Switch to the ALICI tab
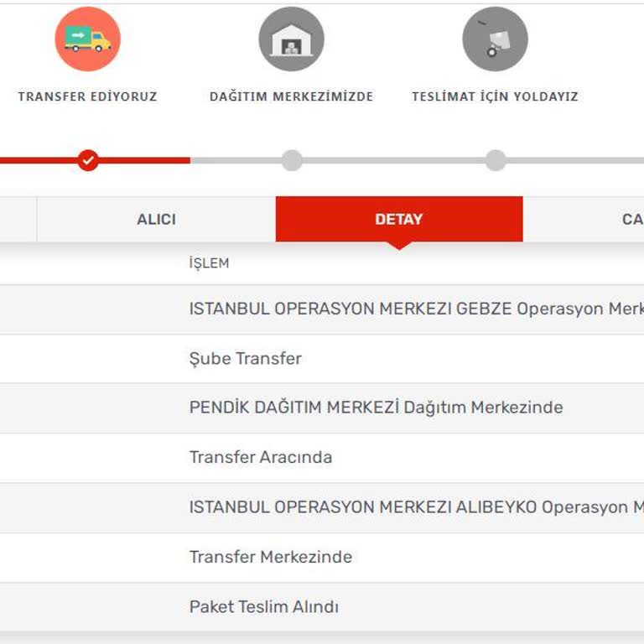 (156, 220)
